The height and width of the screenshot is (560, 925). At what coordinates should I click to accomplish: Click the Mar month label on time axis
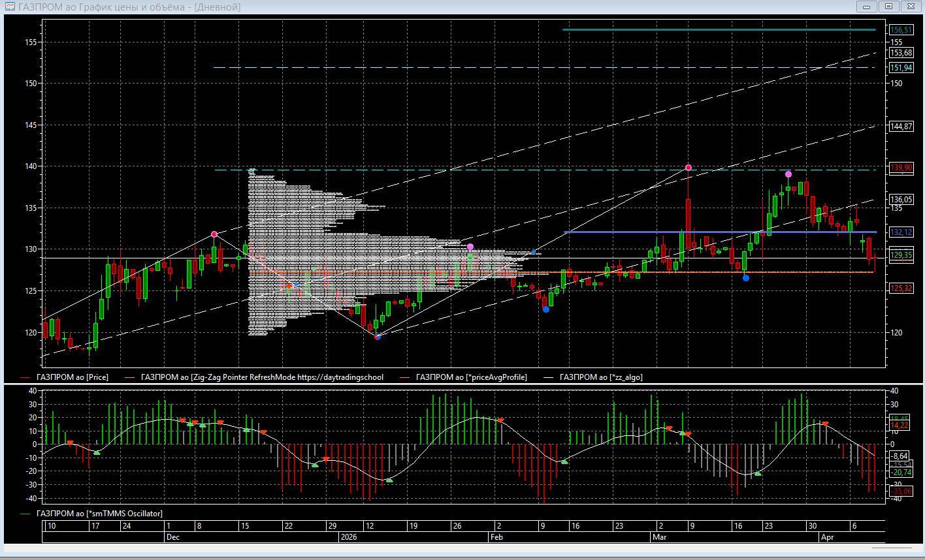(659, 537)
